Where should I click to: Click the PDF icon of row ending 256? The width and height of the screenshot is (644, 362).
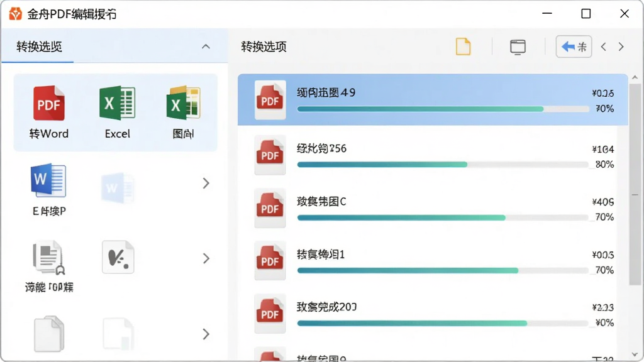tap(270, 155)
